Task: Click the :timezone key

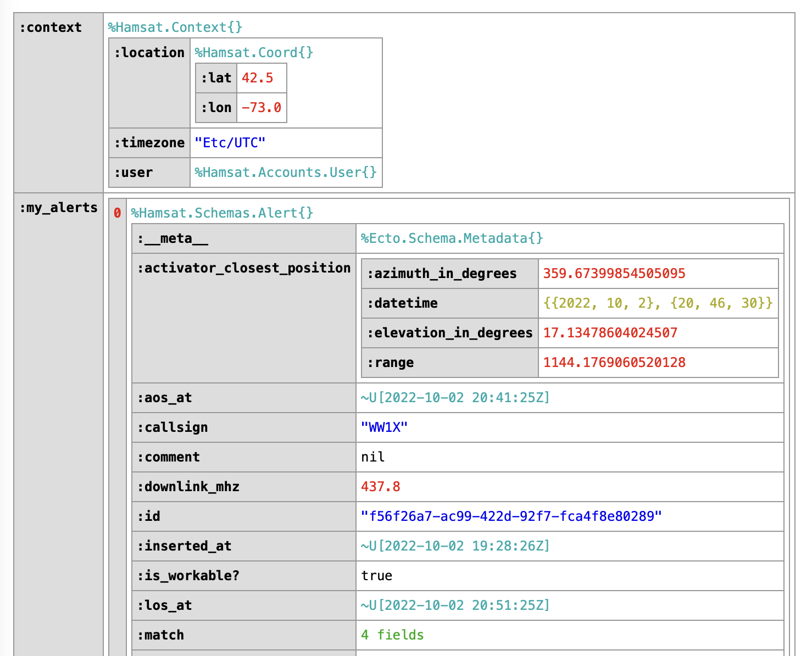Action: pos(149,143)
